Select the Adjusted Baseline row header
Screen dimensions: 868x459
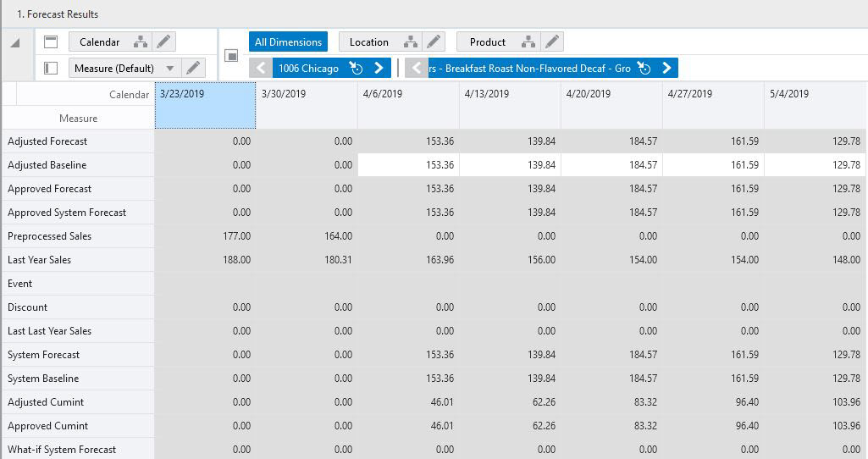78,165
